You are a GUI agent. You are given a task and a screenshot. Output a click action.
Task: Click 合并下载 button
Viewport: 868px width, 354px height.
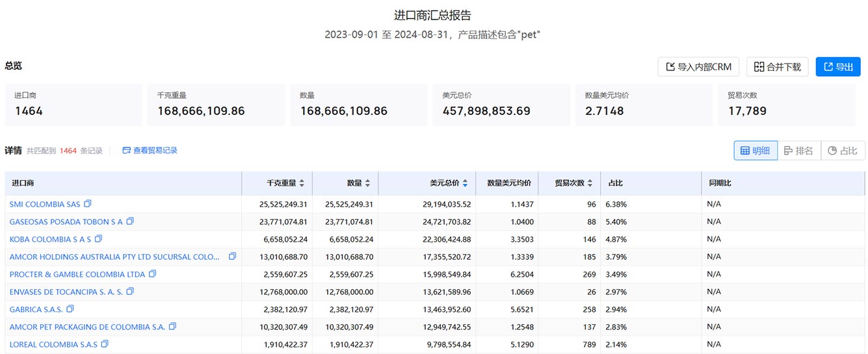[778, 66]
